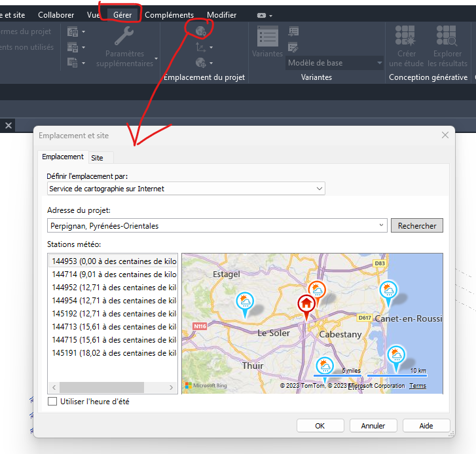This screenshot has height=454, width=476.
Task: Click the first settings icon beside Paramètres
Action: coord(73,31)
